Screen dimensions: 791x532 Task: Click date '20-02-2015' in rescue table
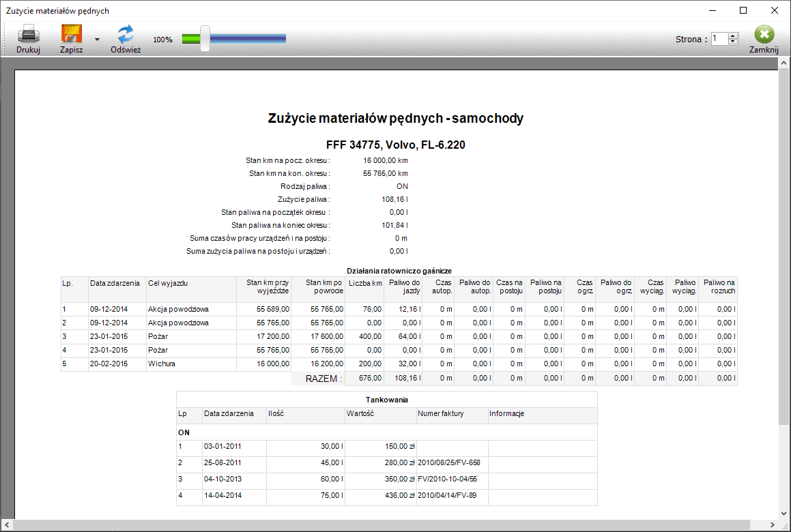point(109,364)
